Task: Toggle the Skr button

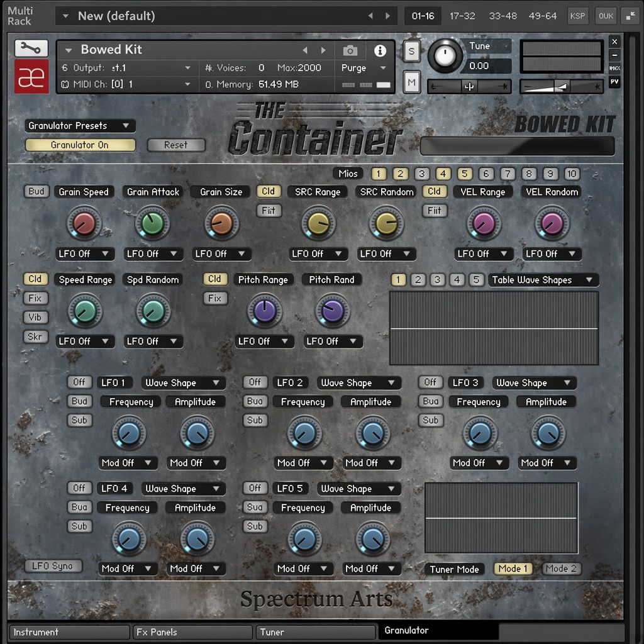Action: [35, 337]
